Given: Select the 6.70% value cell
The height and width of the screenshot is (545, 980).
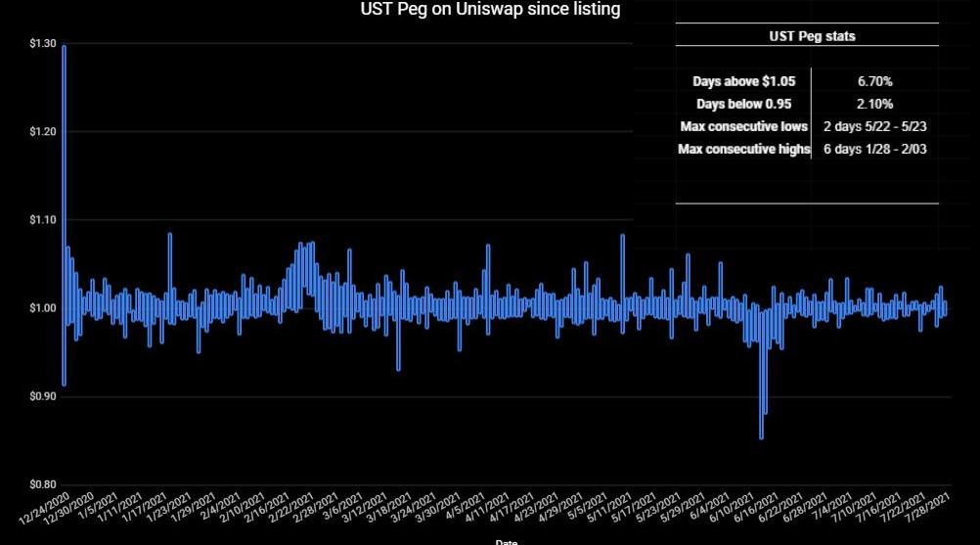Looking at the screenshot, I should (874, 81).
